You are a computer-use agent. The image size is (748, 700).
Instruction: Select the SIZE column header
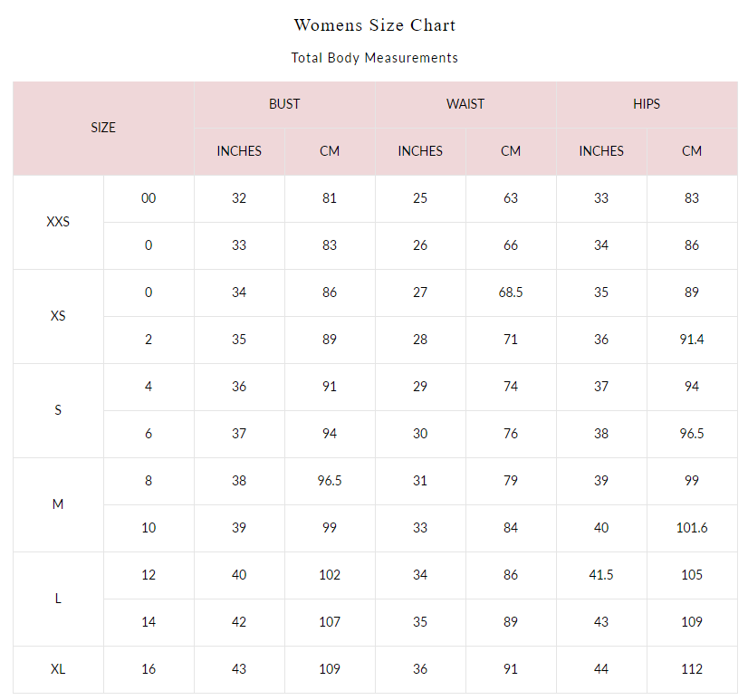click(x=103, y=128)
